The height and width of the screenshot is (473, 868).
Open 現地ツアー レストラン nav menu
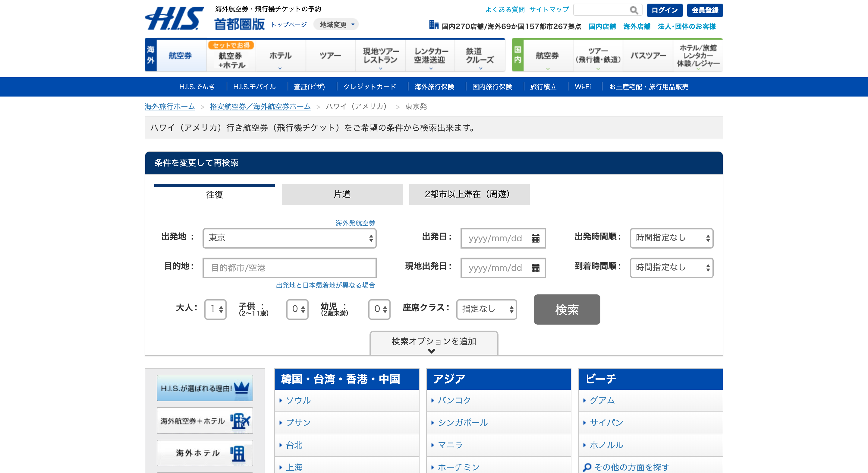[x=380, y=56]
